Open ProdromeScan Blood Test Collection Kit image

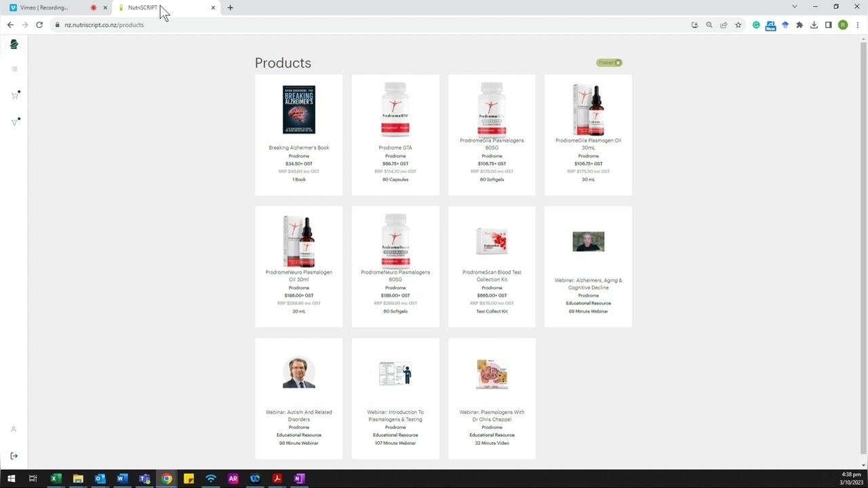pos(492,242)
